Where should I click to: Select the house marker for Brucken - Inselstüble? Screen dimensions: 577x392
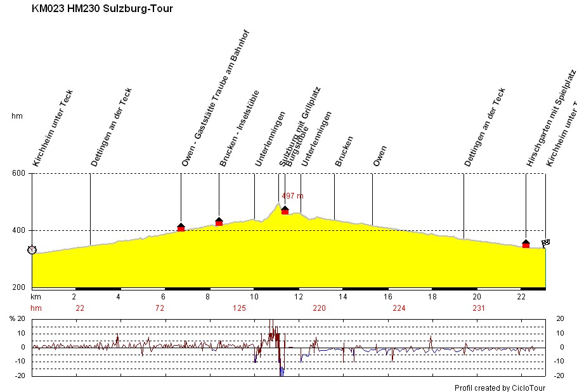pos(219,221)
